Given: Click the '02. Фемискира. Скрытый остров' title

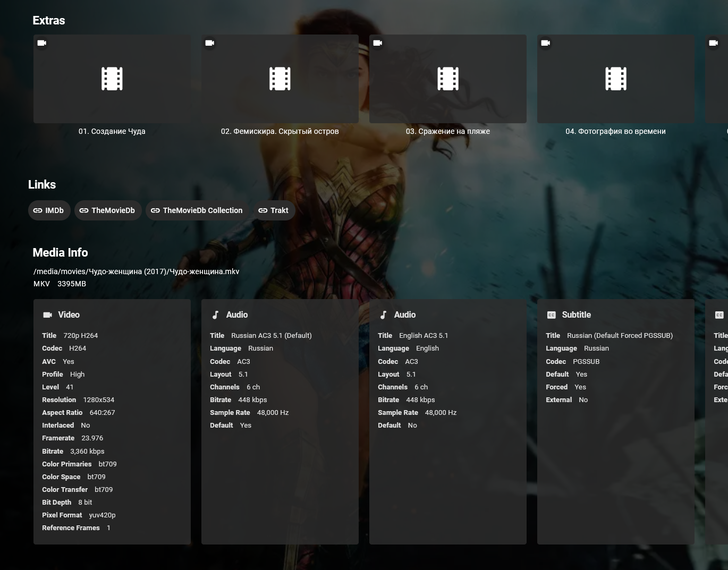Looking at the screenshot, I should [x=280, y=131].
